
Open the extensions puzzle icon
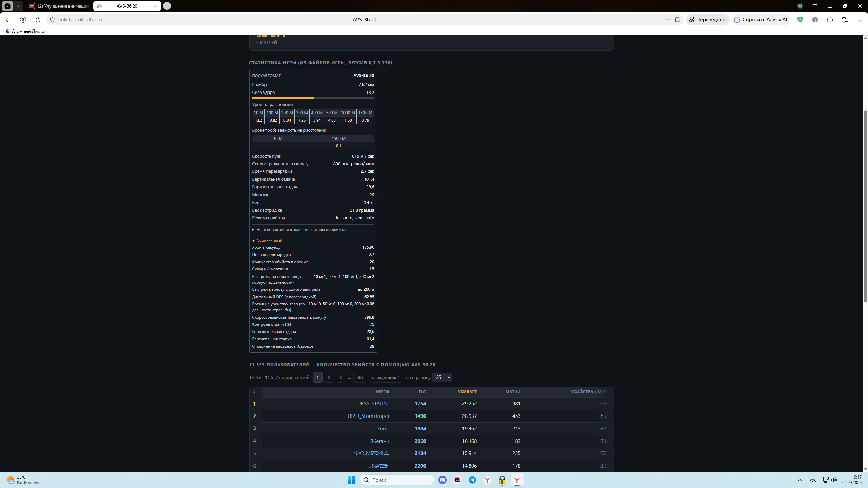point(830,20)
